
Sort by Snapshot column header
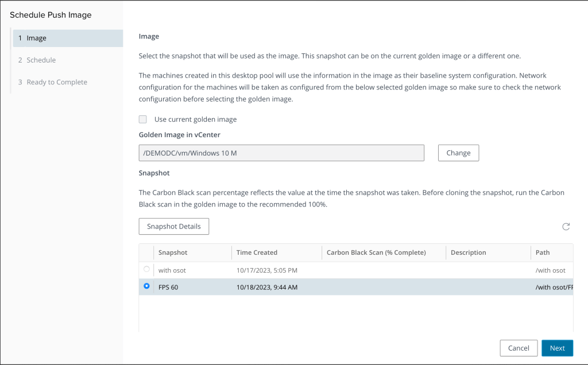(173, 253)
